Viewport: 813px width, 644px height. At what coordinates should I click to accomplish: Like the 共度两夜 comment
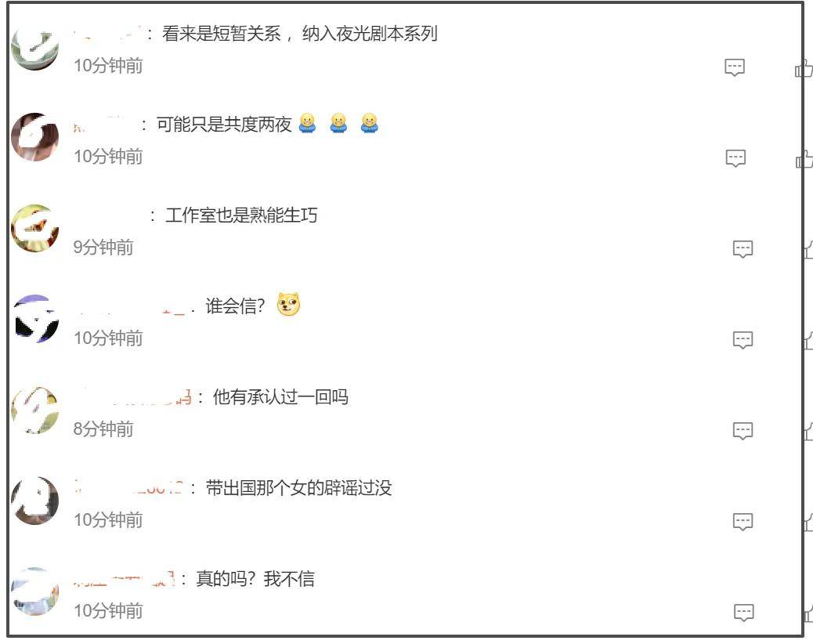(804, 159)
